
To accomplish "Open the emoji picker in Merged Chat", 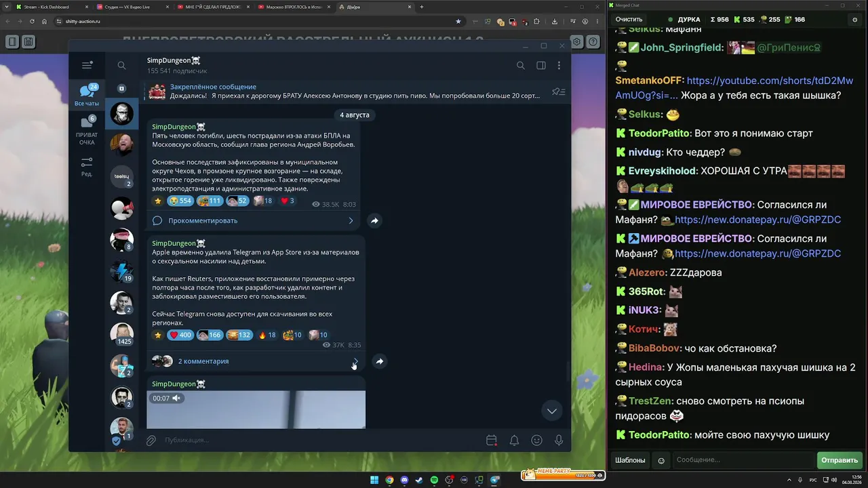I will pos(661,461).
